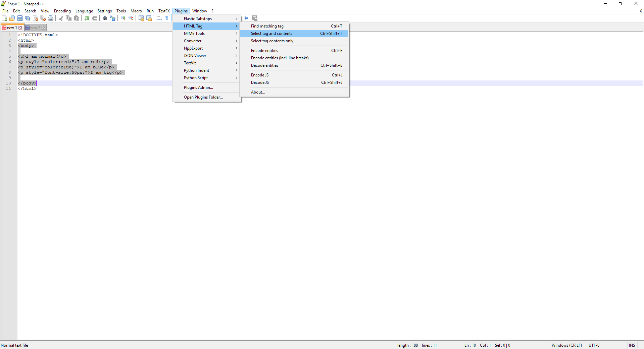Click the Save All icon
Image resolution: width=644 pixels, height=349 pixels.
tap(28, 18)
